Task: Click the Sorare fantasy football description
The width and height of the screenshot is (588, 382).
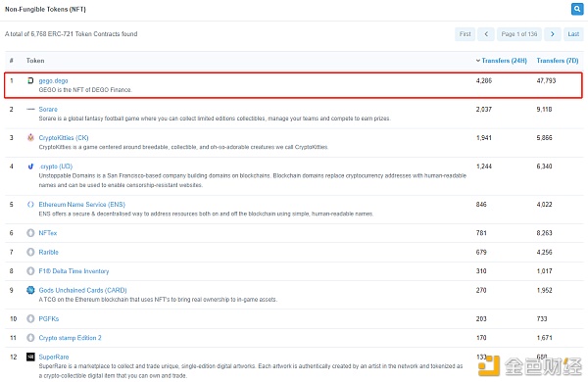Action: (215, 119)
